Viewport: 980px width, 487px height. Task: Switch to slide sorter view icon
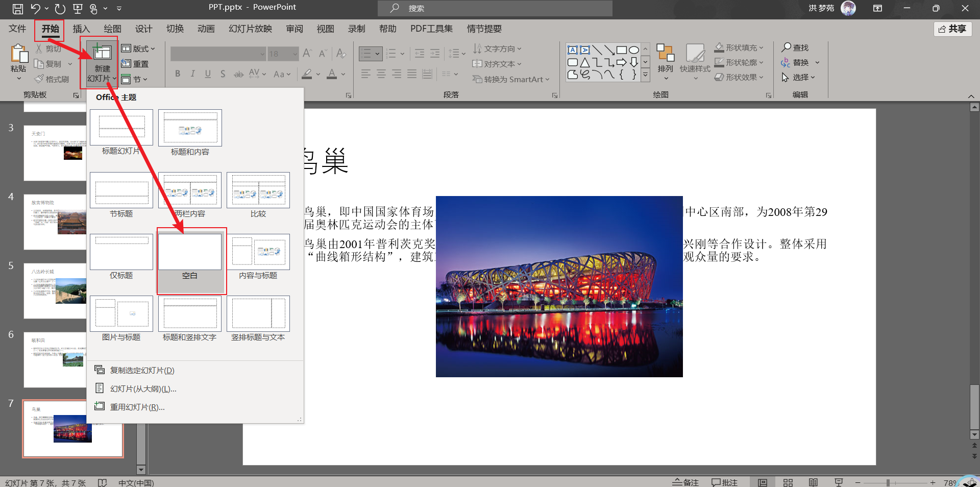click(x=788, y=482)
